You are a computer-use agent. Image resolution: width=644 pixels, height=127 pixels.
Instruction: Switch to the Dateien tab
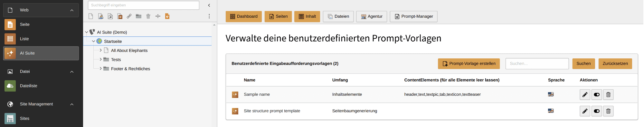coord(338,16)
